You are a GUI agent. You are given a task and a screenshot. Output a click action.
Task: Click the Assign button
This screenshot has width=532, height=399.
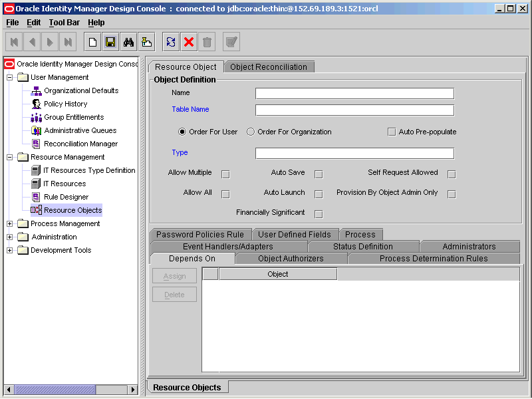pyautogui.click(x=175, y=276)
